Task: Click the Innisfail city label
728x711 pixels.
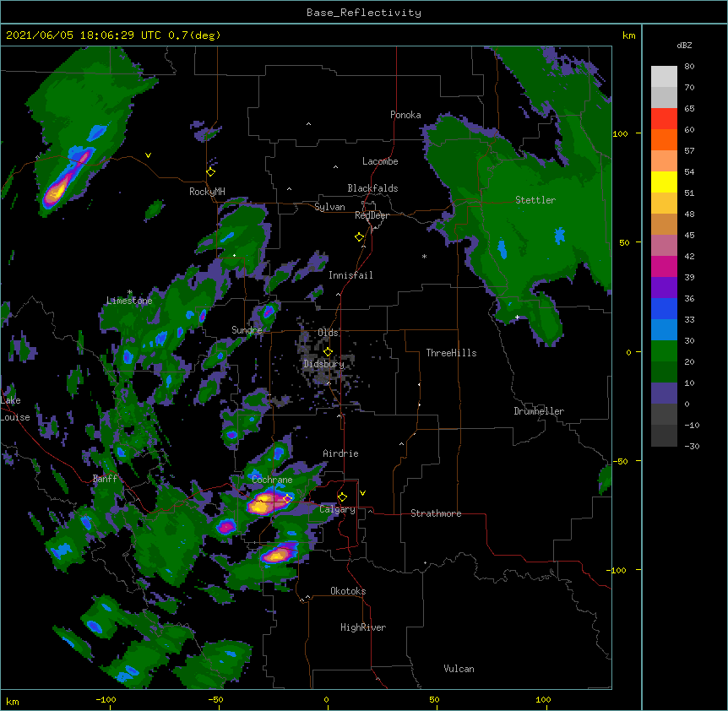Action: pyautogui.click(x=350, y=275)
